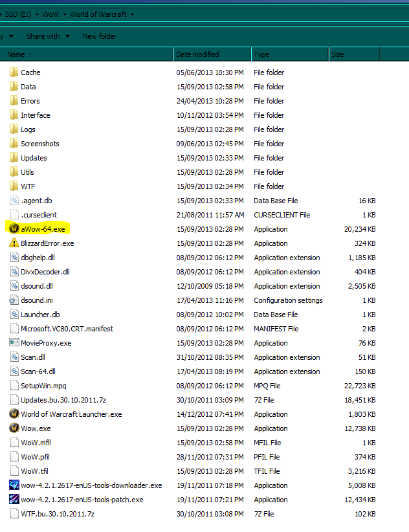This screenshot has height=532, width=409.
Task: Select the .curseclient file name
Action: (x=39, y=215)
